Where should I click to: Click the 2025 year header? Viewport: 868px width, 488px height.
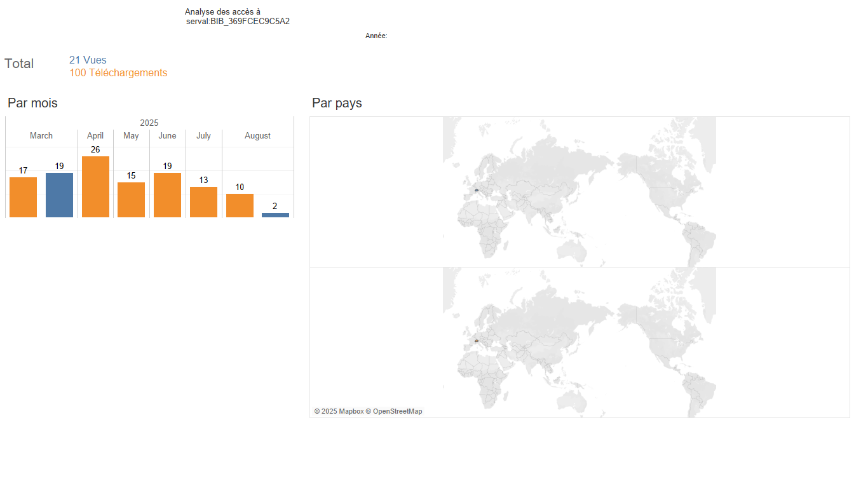tap(149, 123)
